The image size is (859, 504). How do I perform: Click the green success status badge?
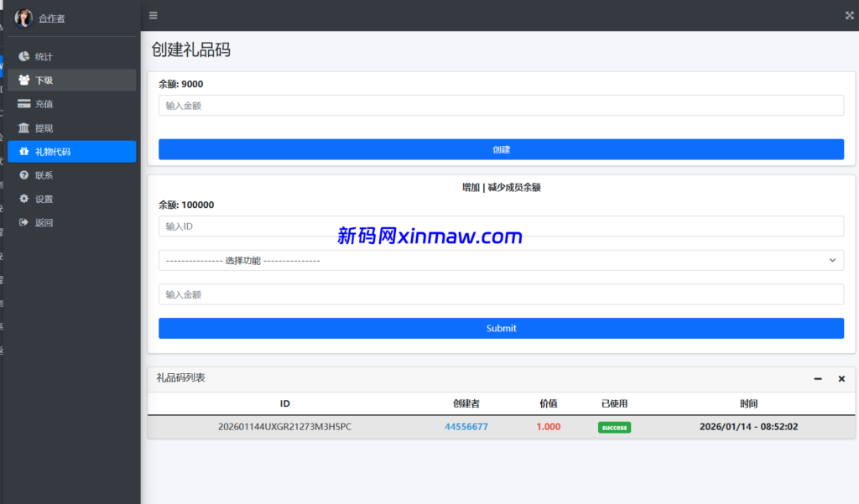click(x=614, y=427)
